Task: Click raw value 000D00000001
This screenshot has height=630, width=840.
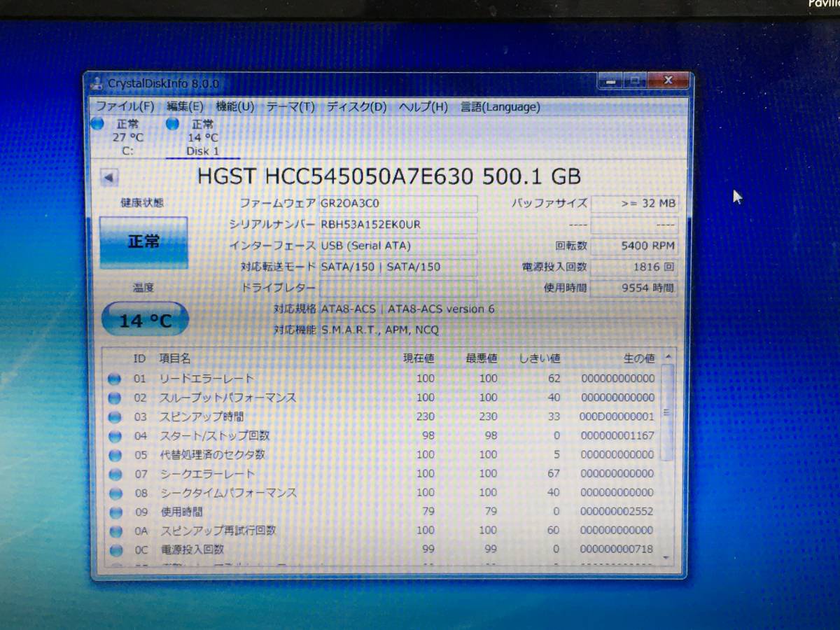Action: click(617, 416)
